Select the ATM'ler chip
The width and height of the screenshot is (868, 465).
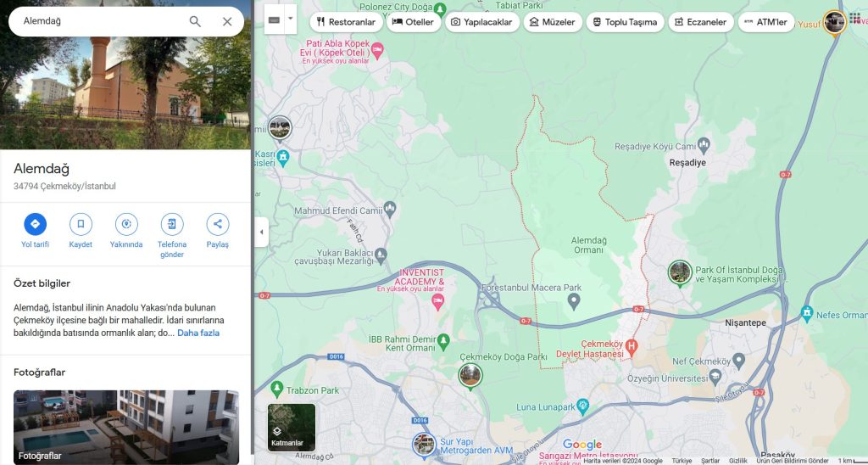[766, 22]
